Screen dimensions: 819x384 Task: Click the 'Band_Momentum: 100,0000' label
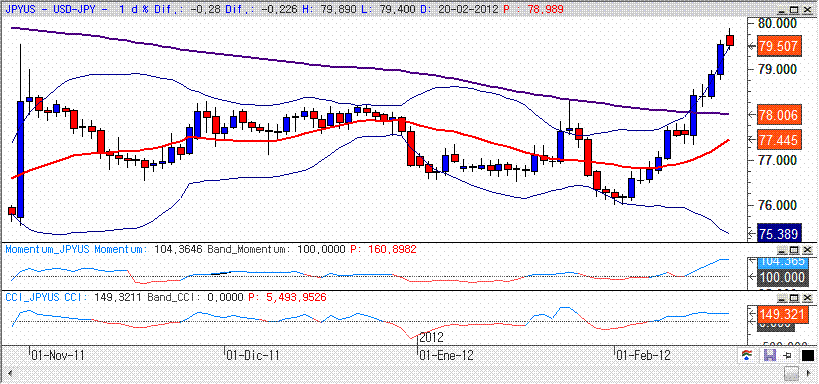(x=276, y=250)
